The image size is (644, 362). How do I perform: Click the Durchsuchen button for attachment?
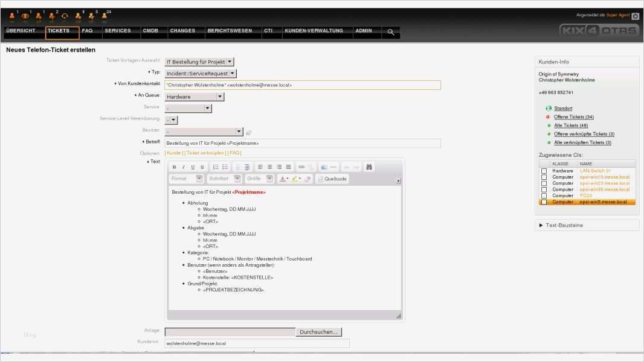[x=318, y=332]
